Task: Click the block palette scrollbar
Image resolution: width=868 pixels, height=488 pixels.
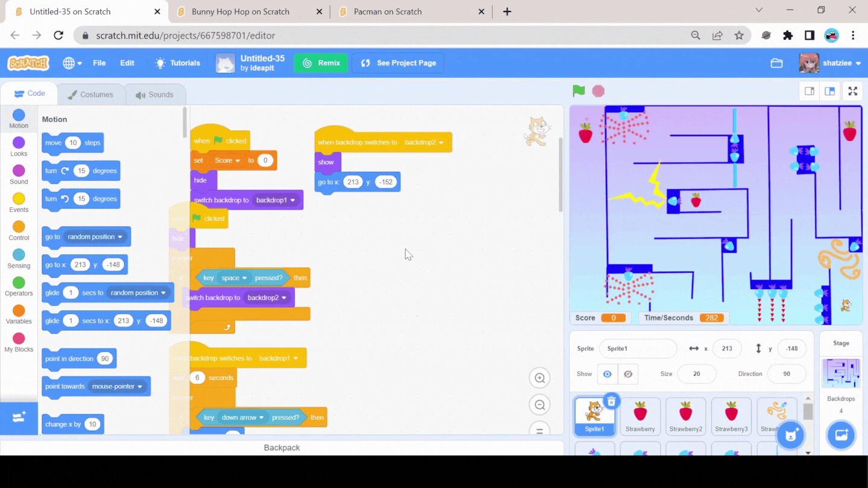Action: (x=184, y=122)
